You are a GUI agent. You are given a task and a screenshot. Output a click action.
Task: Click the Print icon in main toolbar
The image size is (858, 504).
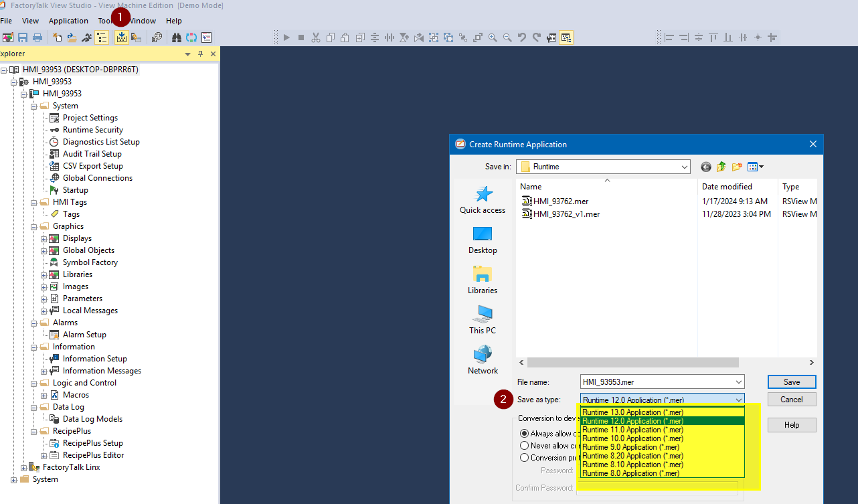point(37,37)
